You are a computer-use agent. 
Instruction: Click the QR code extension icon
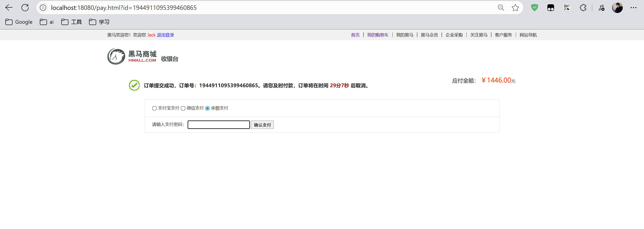click(x=567, y=8)
